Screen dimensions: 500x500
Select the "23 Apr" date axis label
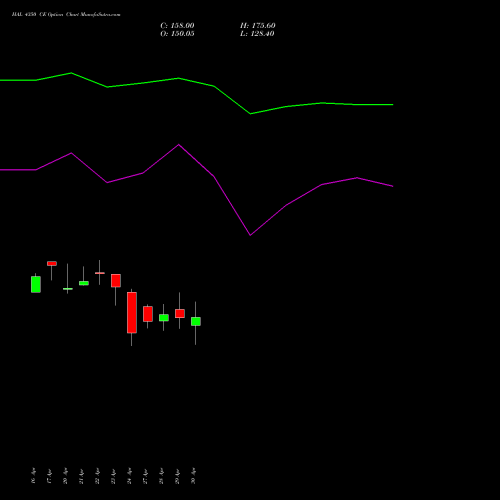[x=113, y=476]
